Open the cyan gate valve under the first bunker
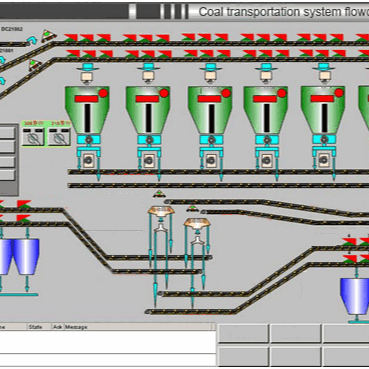 88,140
